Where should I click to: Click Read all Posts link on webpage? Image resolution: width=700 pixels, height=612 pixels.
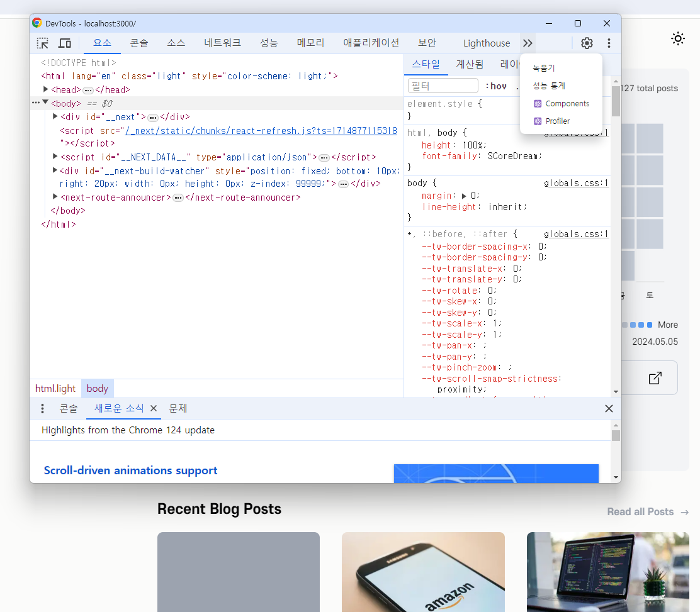(x=648, y=511)
